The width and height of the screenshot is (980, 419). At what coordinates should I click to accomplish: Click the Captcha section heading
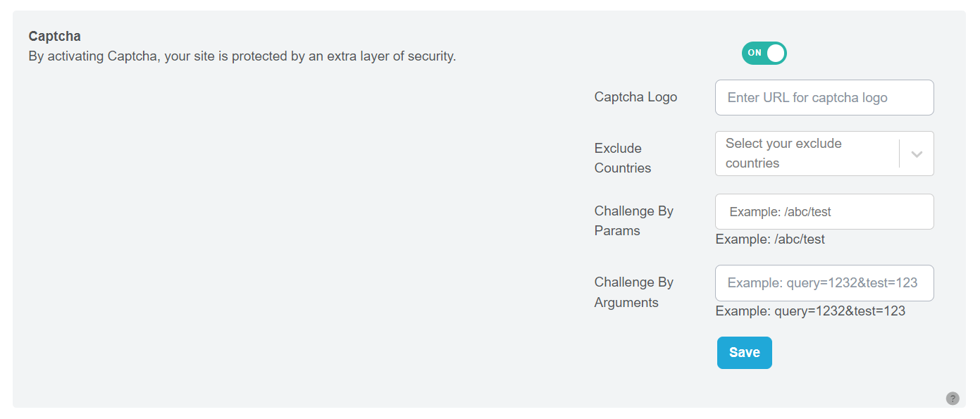54,36
